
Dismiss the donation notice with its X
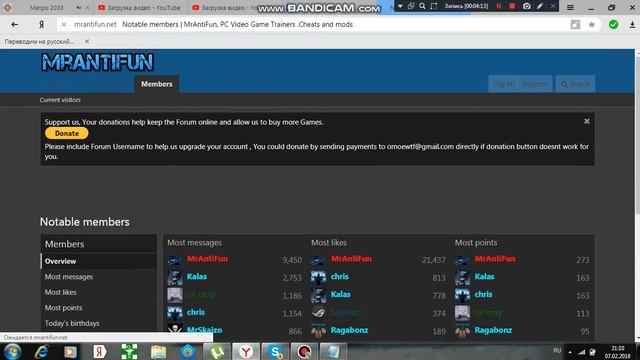tap(587, 121)
